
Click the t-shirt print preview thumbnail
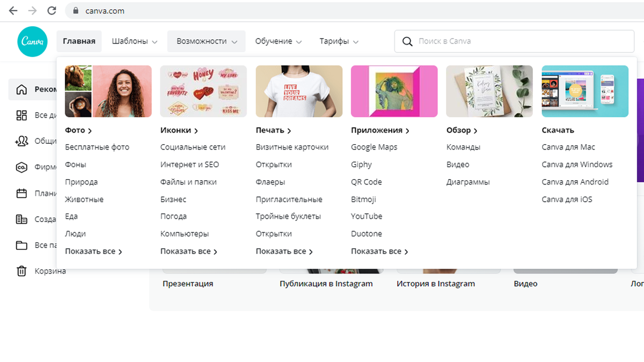click(x=299, y=91)
